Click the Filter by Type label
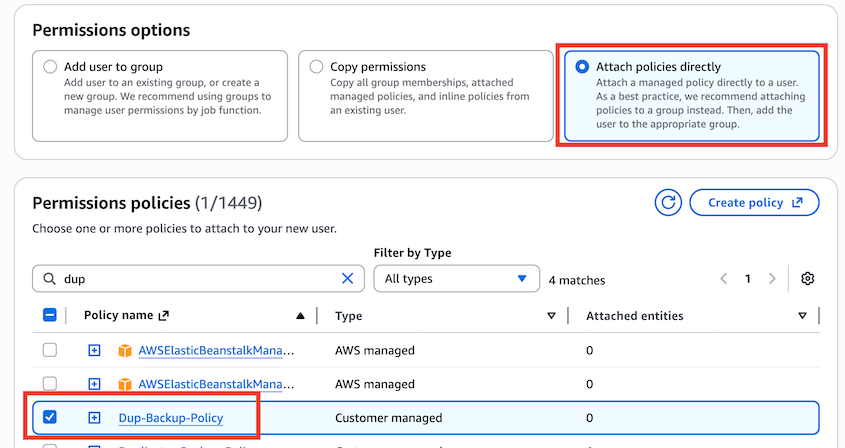This screenshot has width=845, height=448. pos(413,253)
